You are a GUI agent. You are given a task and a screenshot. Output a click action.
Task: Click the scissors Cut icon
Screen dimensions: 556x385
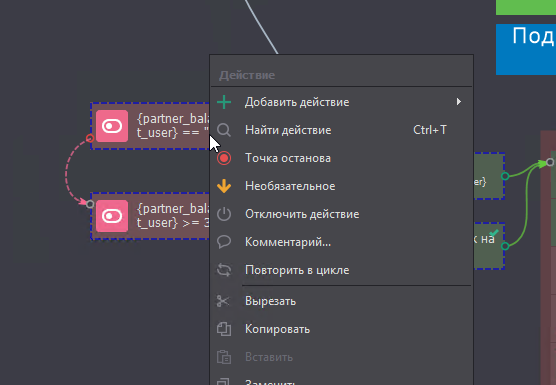[223, 301]
